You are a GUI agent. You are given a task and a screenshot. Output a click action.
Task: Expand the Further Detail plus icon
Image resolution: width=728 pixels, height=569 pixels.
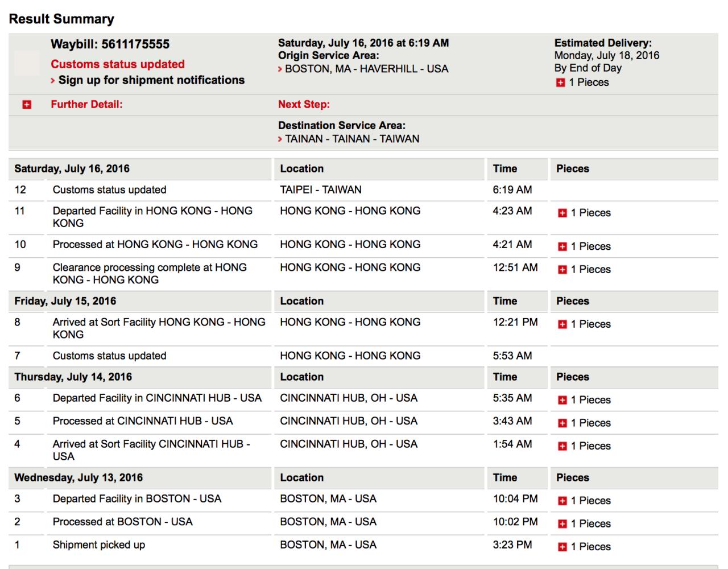tap(27, 105)
